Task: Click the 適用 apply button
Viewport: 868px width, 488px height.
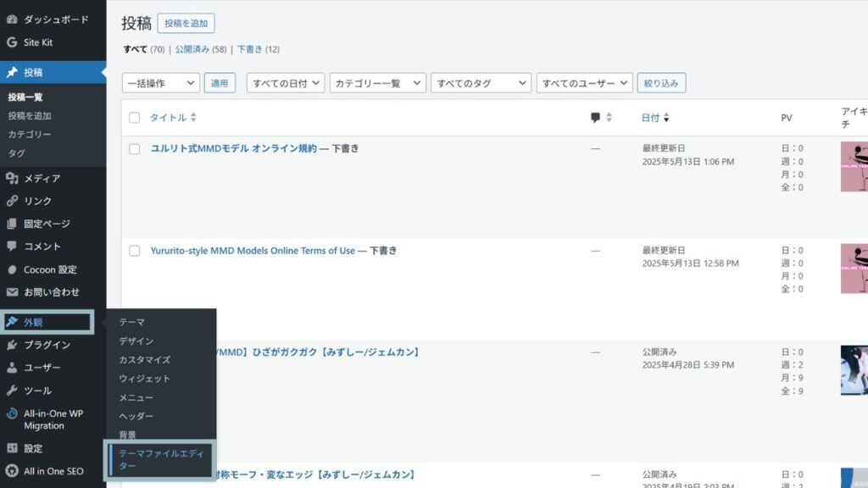Action: (220, 83)
